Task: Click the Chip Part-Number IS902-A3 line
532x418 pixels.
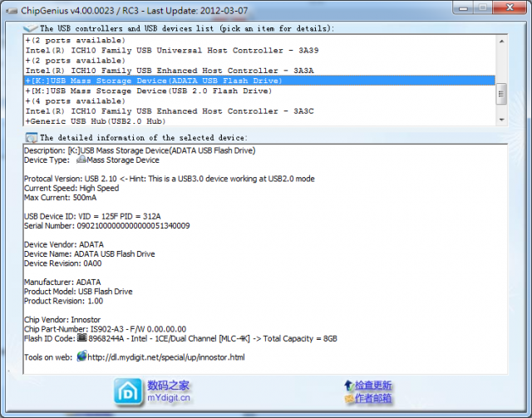Action: (106, 329)
